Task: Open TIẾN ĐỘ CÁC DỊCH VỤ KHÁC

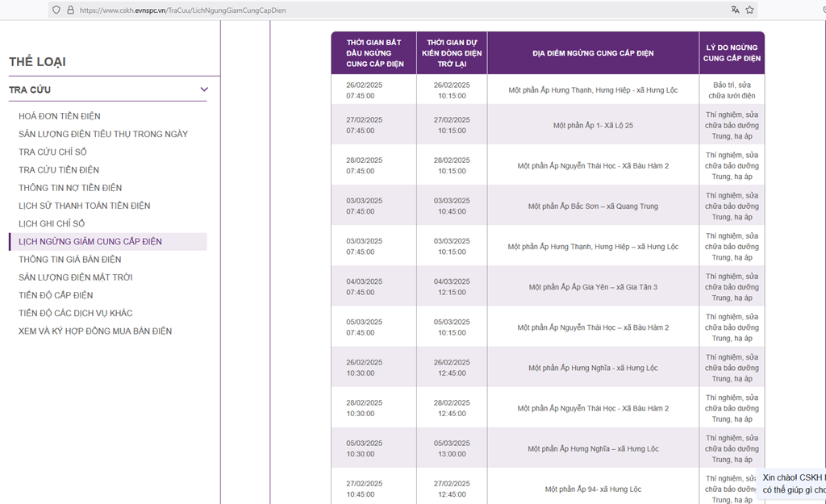Action: pos(76,313)
